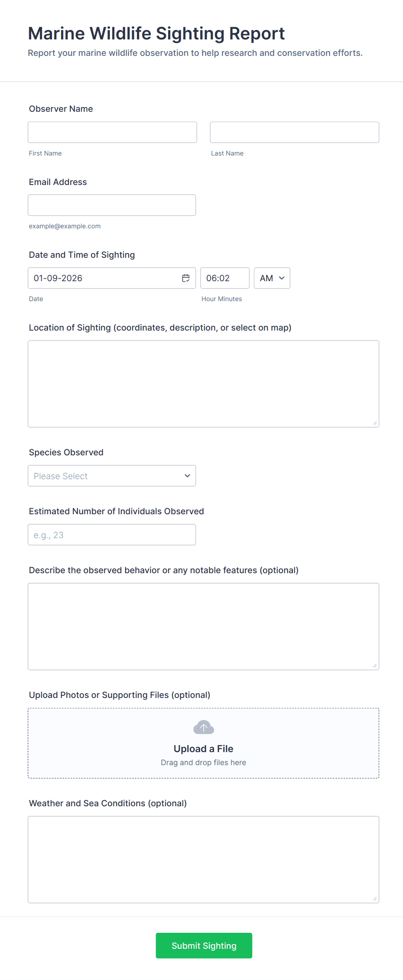Screen dimensions: 403x980
Task: Open the AM/PM dropdown
Action: coord(272,278)
